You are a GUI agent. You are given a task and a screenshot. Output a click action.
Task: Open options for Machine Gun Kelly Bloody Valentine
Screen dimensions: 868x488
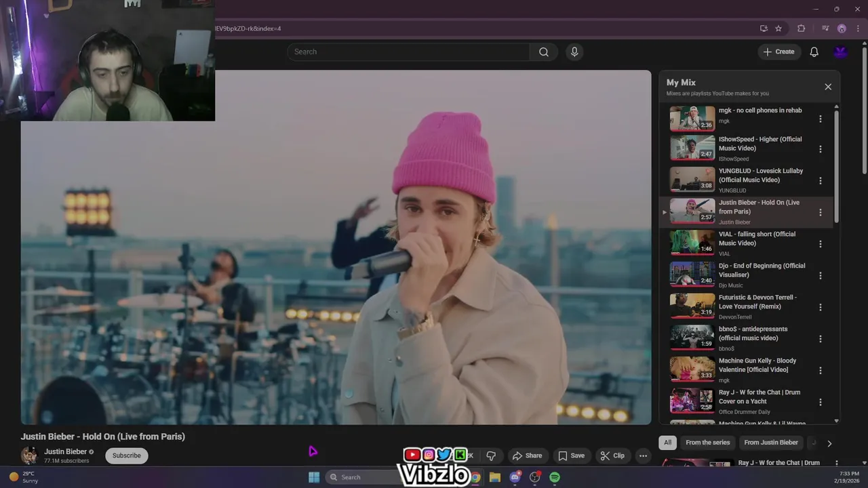(x=820, y=371)
